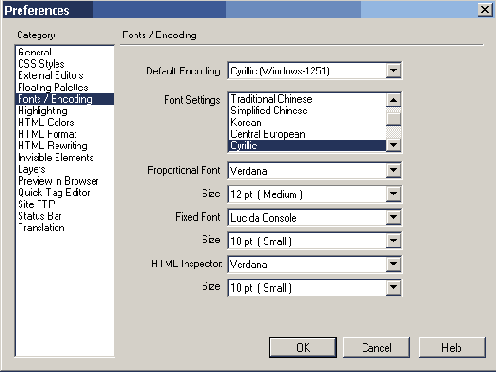Select Traditional Chinese in Font Settings

pyautogui.click(x=271, y=99)
